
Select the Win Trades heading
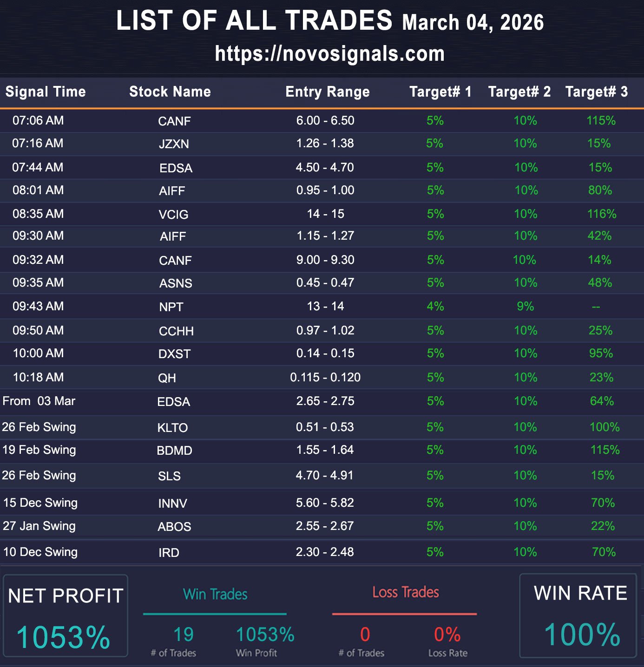click(x=215, y=594)
